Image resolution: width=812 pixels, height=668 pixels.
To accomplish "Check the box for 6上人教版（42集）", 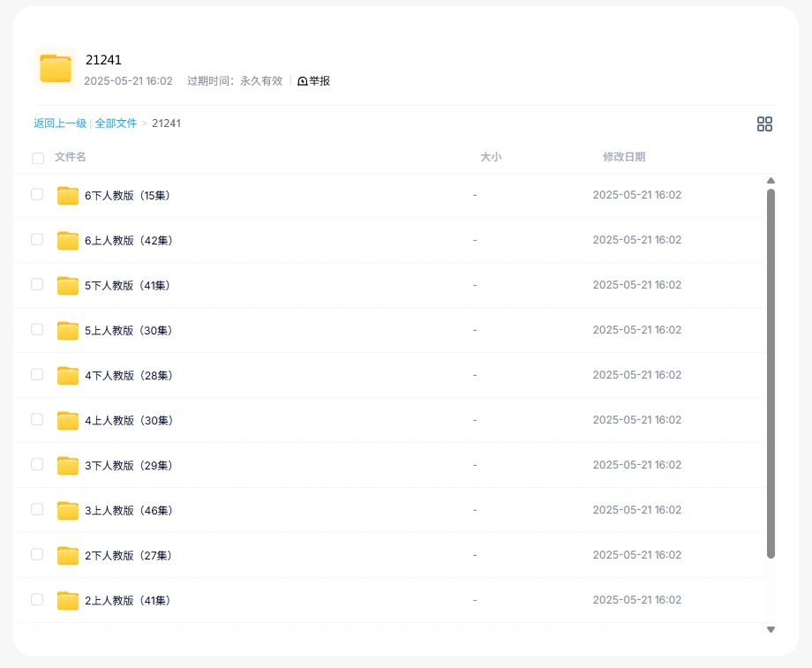I will (37, 240).
